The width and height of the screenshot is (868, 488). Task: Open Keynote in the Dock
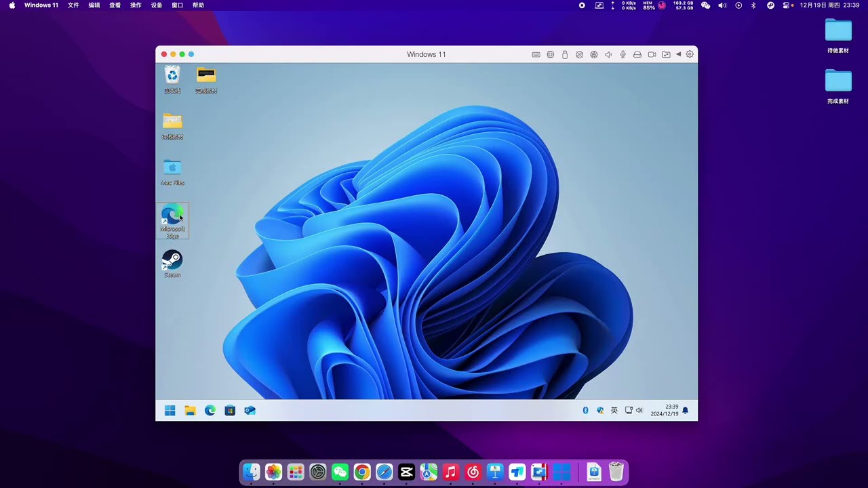pyautogui.click(x=495, y=472)
